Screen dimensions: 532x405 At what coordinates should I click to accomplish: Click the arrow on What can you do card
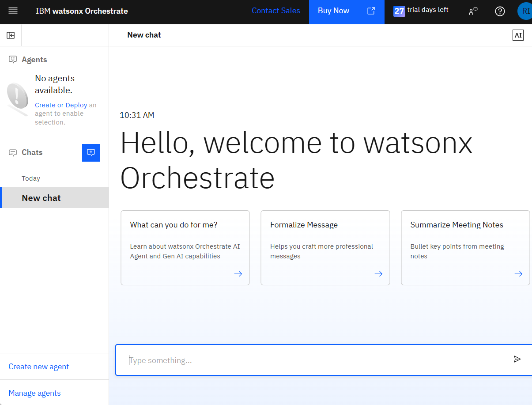[238, 274]
